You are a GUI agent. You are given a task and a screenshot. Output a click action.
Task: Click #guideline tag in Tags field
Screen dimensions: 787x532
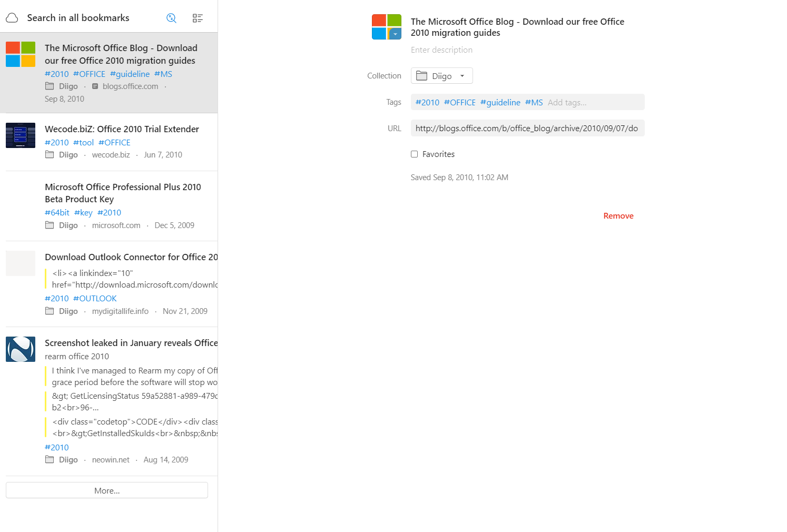(x=500, y=103)
